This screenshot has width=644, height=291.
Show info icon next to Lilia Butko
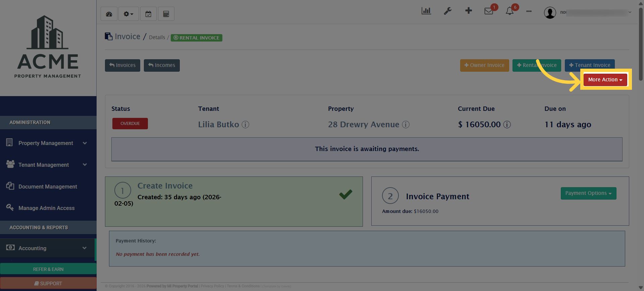[x=246, y=125]
